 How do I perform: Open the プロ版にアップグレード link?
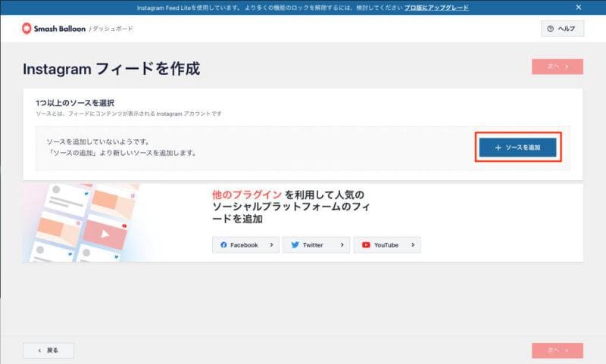[436, 8]
